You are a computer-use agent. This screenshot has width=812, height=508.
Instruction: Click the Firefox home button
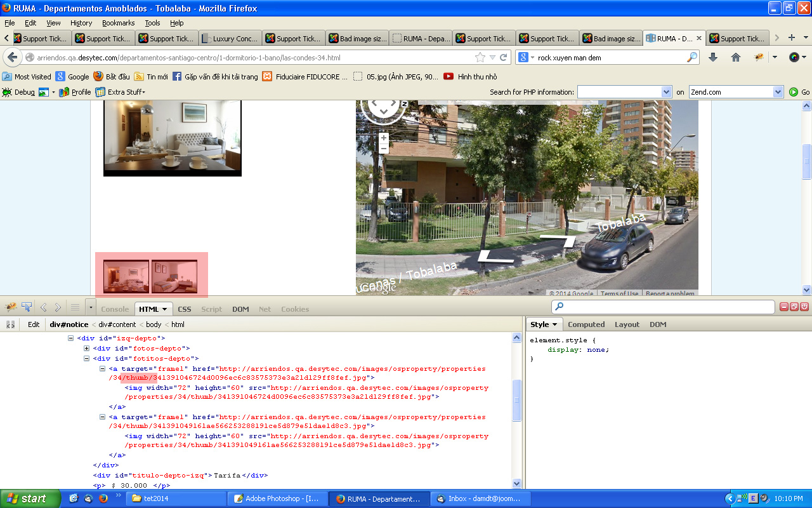736,57
